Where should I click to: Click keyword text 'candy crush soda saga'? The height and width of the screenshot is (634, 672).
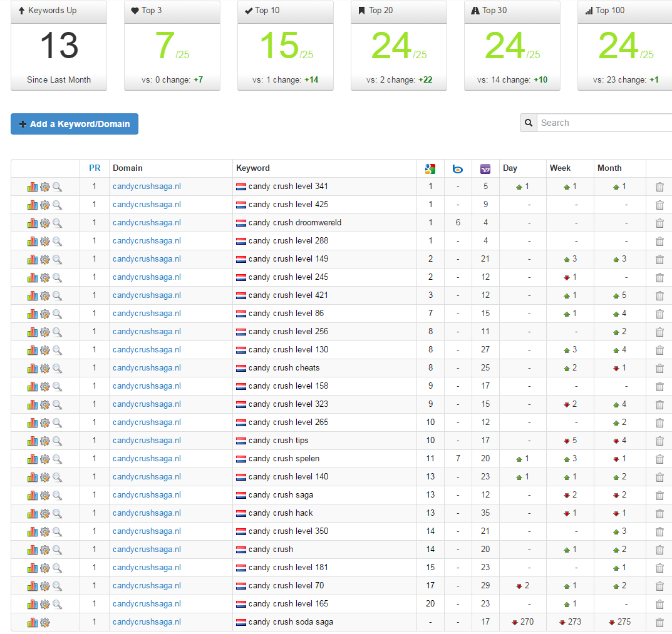point(291,622)
